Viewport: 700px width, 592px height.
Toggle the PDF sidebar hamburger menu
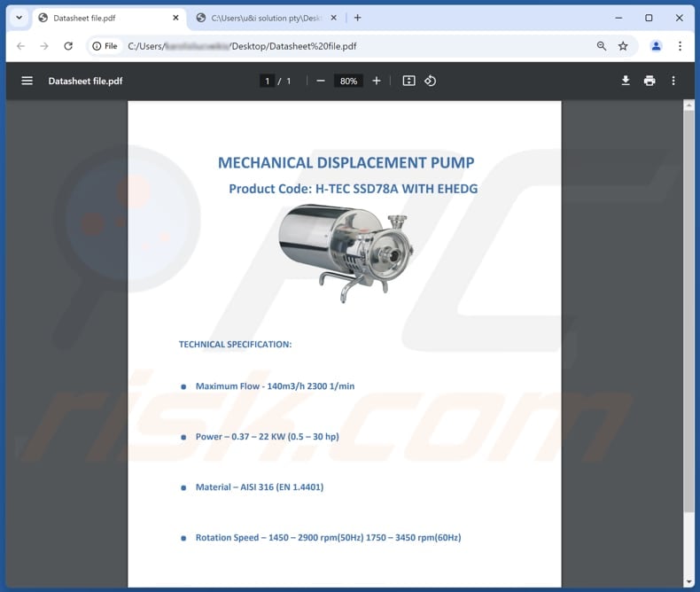pyautogui.click(x=27, y=81)
